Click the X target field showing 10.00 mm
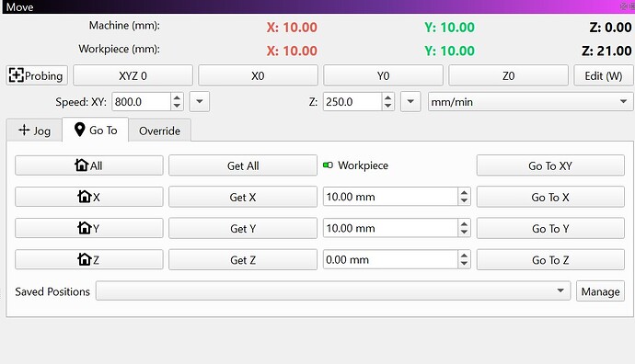This screenshot has height=364, width=635. pyautogui.click(x=390, y=197)
